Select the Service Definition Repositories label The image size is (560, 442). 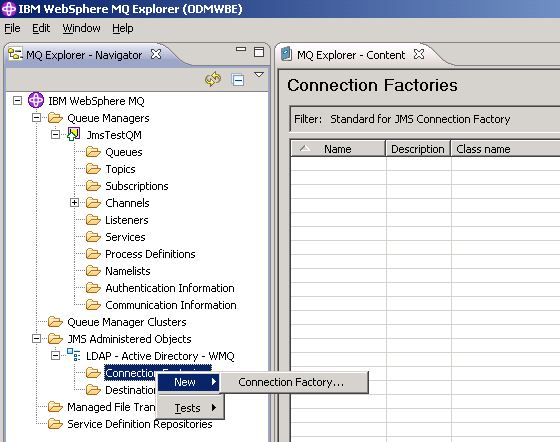click(x=140, y=424)
